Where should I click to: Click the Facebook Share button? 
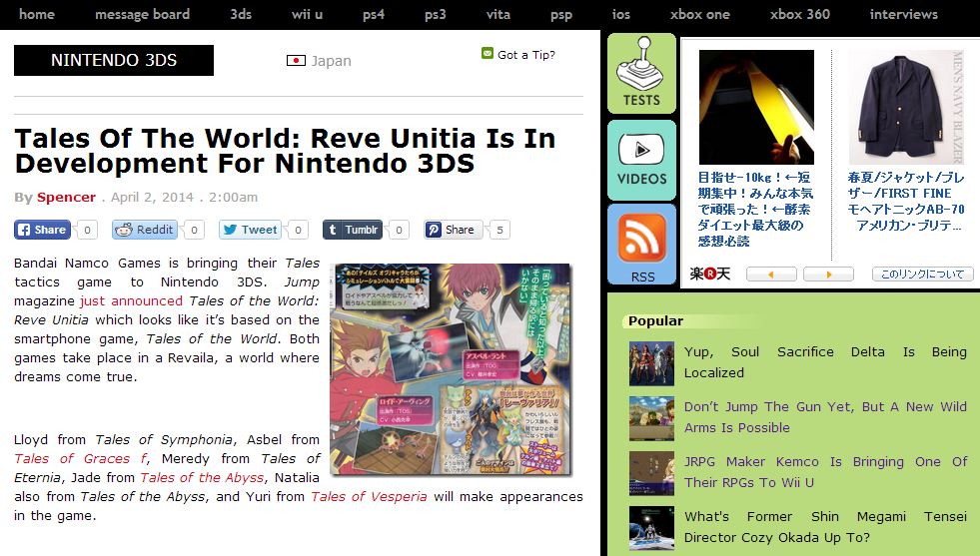click(43, 230)
